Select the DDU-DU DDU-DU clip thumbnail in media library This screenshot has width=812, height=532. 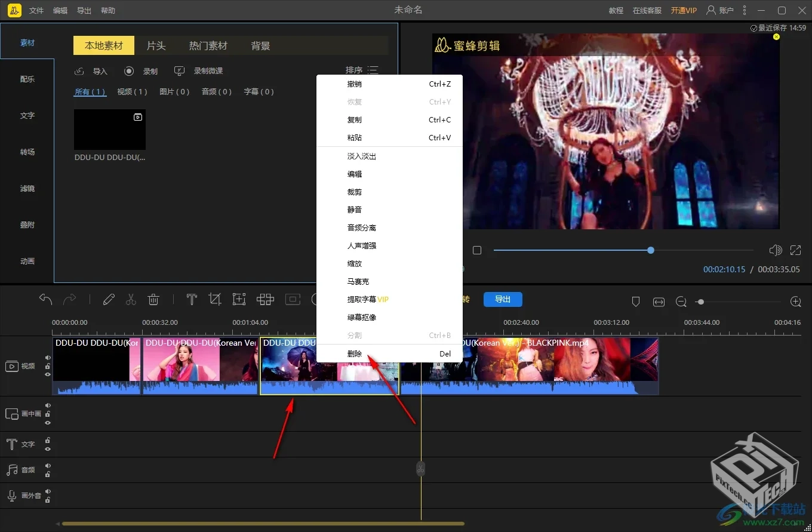pyautogui.click(x=109, y=130)
